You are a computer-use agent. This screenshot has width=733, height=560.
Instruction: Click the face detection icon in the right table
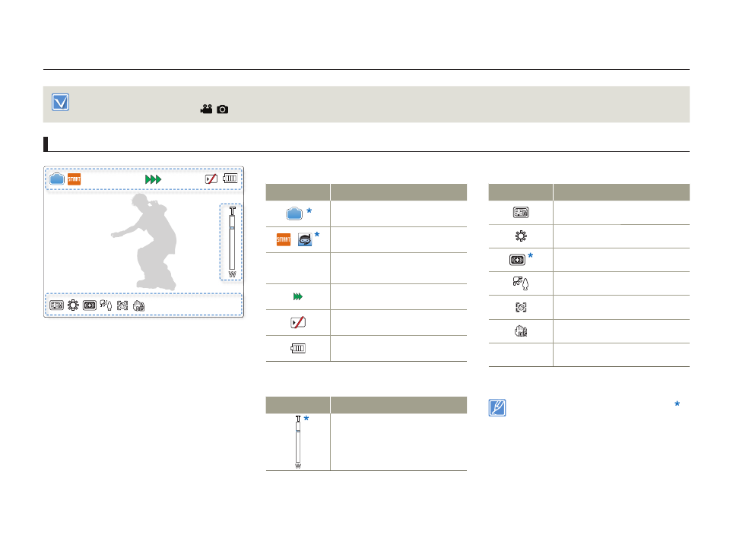[x=521, y=308]
